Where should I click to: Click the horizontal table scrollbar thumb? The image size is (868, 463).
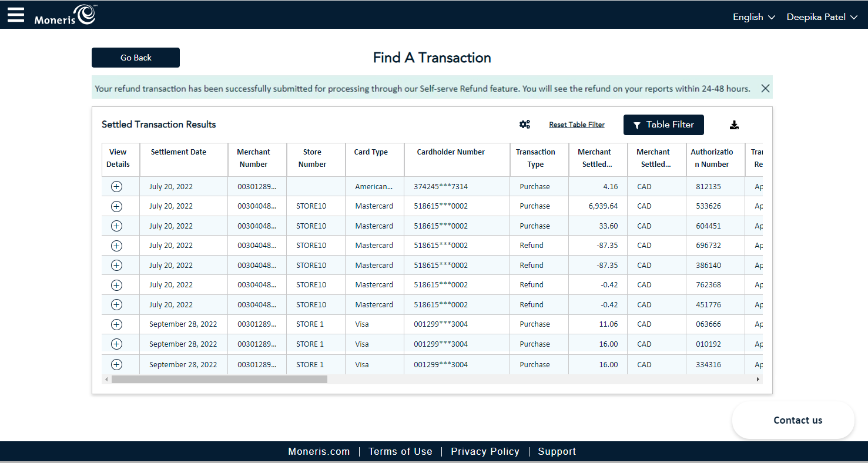tap(219, 380)
